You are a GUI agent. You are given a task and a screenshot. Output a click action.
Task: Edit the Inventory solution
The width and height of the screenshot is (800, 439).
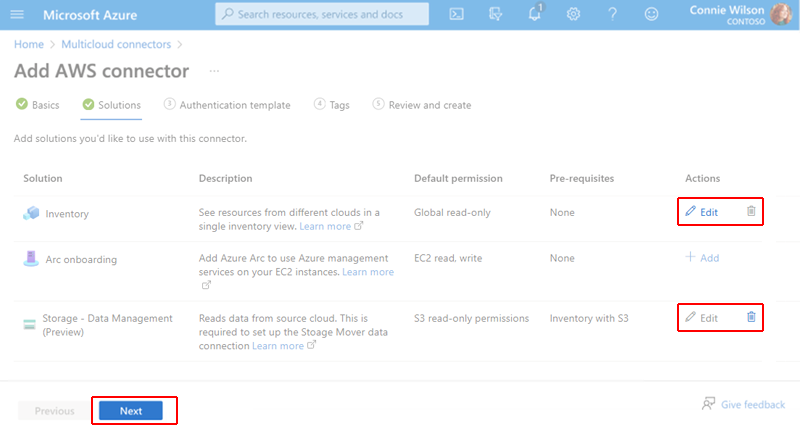tap(702, 212)
